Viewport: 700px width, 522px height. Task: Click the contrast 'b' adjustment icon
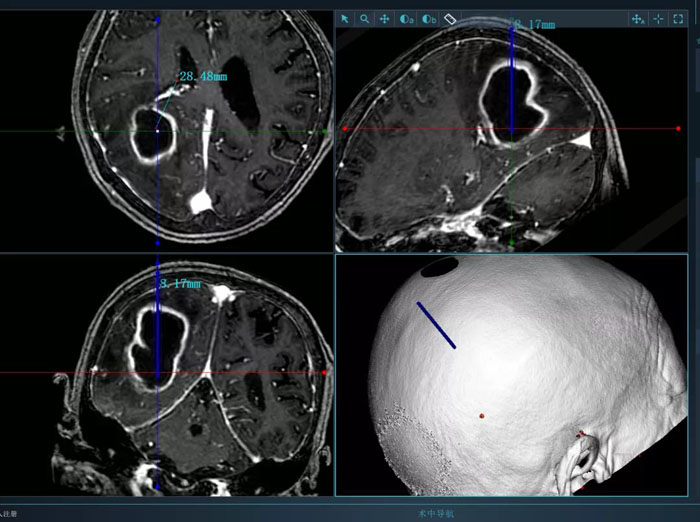click(428, 18)
